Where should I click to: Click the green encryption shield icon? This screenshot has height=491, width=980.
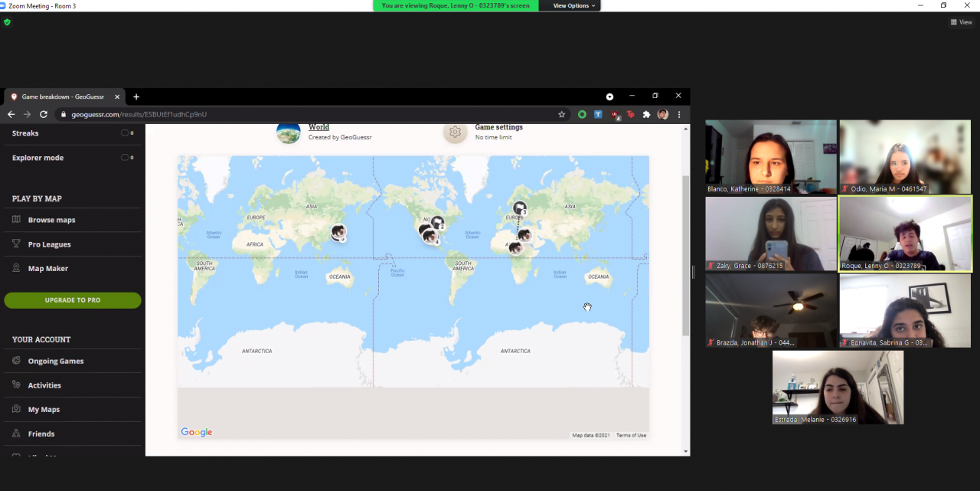coord(7,22)
